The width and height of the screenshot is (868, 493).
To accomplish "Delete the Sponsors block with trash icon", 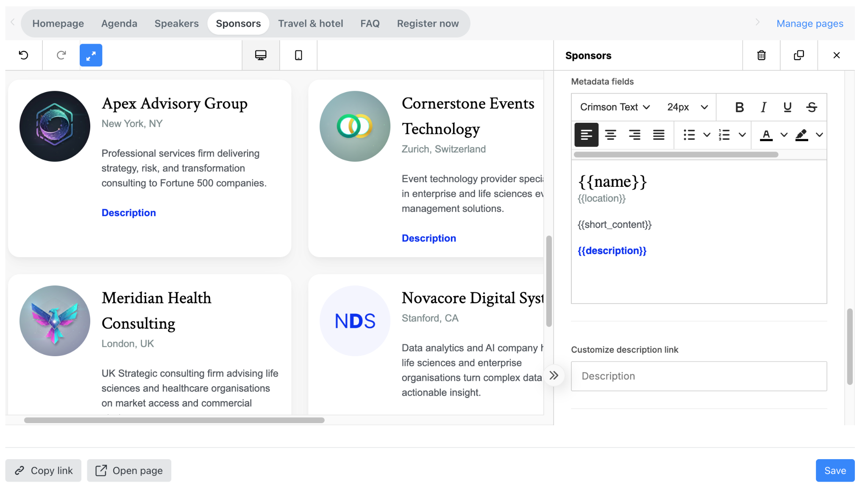I will point(761,55).
